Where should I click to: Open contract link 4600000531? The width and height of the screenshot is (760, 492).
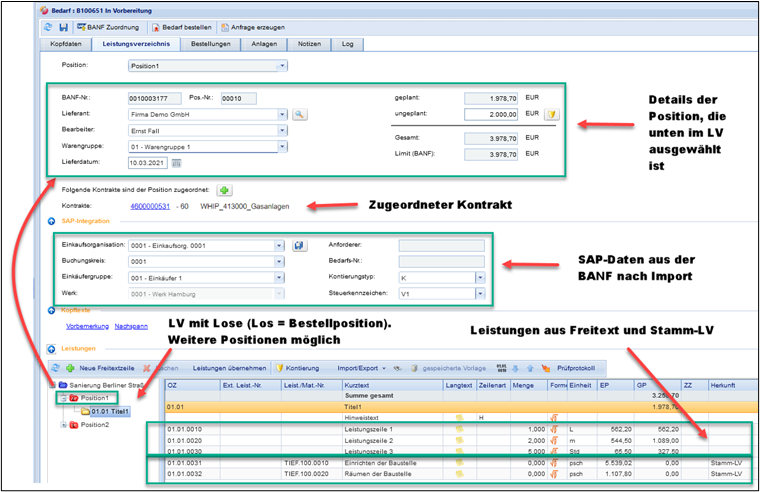151,207
